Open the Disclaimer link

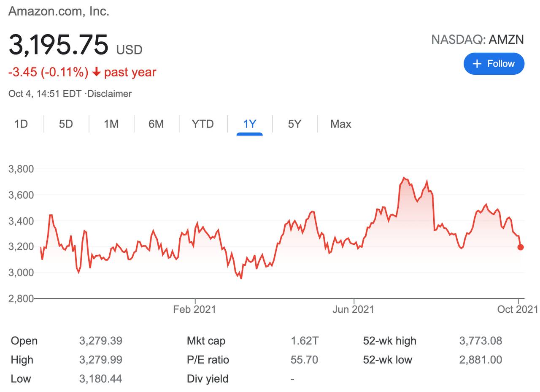click(x=109, y=94)
